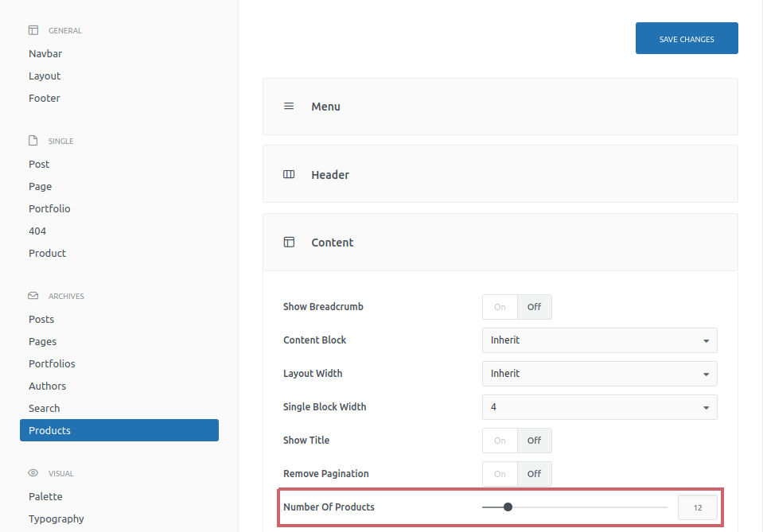Open the Layout Width dropdown
Viewport: 763px width, 532px height.
[x=600, y=374]
